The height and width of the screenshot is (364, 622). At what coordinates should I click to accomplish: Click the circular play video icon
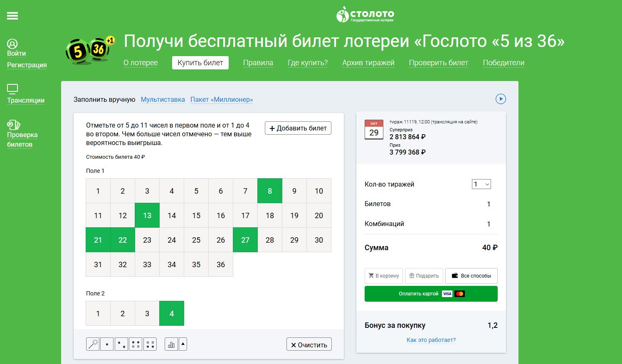[x=501, y=99]
